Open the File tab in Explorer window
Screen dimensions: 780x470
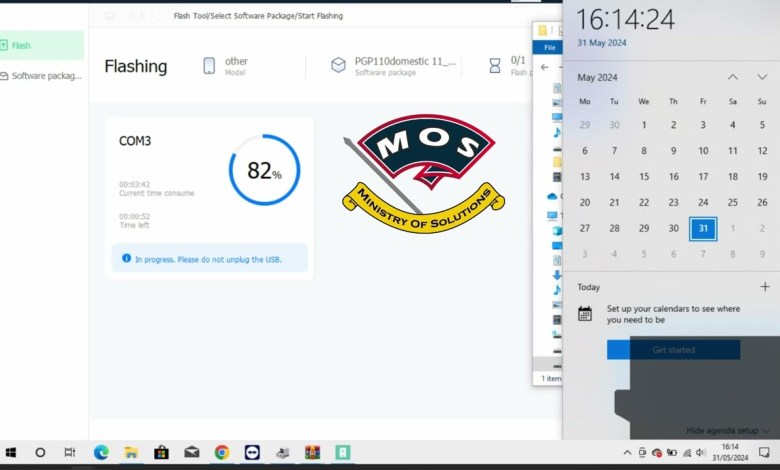549,47
